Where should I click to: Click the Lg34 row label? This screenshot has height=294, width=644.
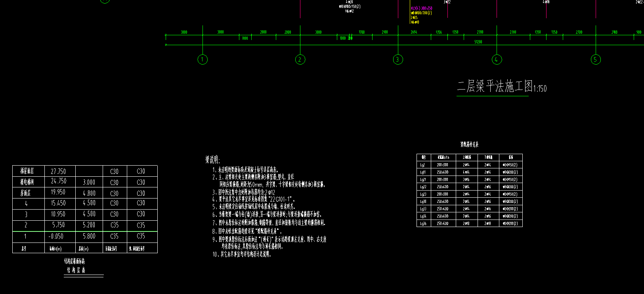point(423,216)
